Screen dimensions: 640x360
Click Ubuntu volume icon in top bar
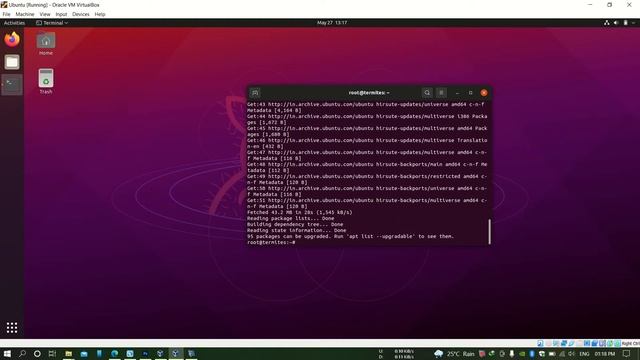pyautogui.click(x=616, y=23)
